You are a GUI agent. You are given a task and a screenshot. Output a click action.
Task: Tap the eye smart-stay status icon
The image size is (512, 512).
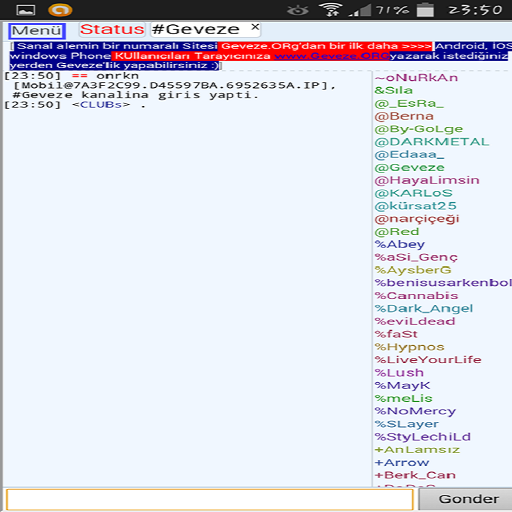(x=298, y=10)
